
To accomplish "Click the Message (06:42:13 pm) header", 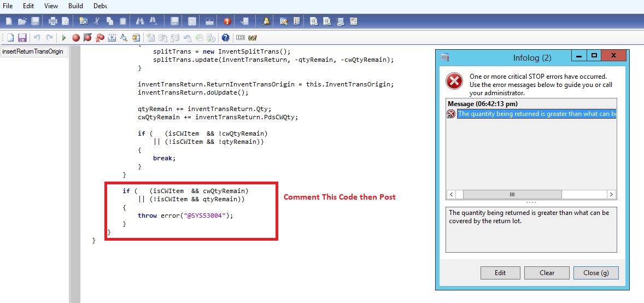I will coord(483,103).
